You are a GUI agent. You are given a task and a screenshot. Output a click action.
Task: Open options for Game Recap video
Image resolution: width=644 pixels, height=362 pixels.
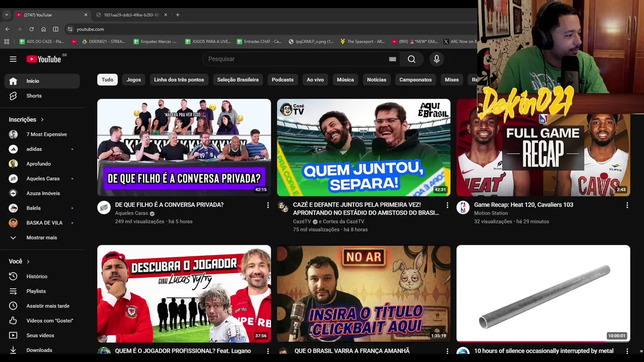click(627, 205)
